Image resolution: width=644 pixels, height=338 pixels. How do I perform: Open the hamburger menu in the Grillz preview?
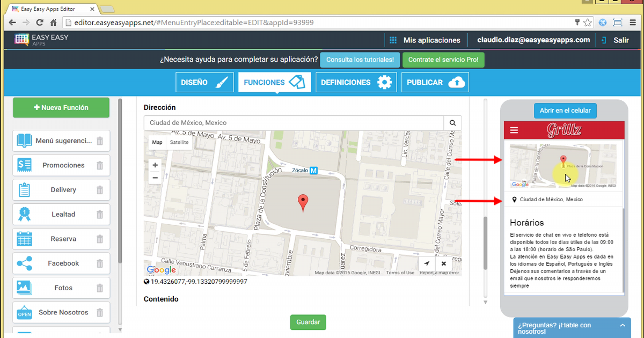pos(514,130)
